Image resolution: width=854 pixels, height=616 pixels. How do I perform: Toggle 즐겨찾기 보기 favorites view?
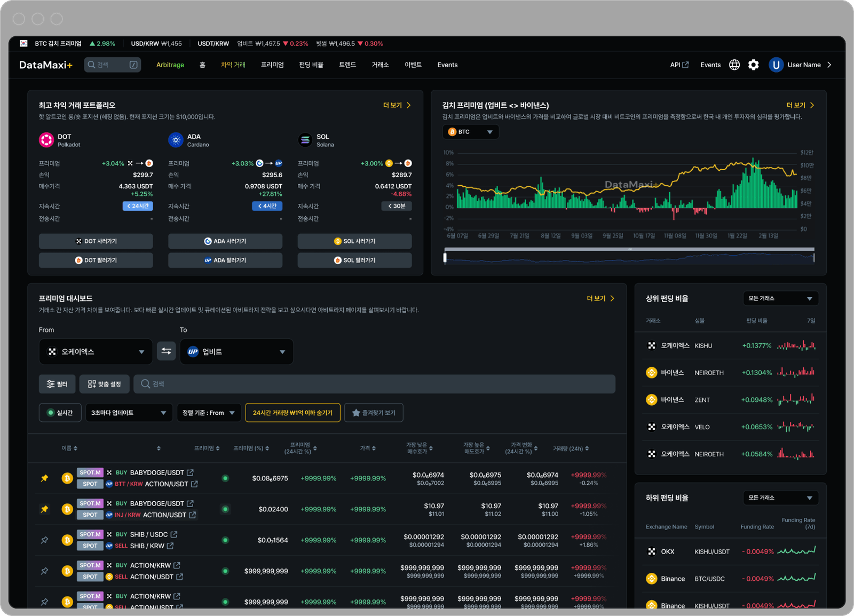(x=373, y=413)
